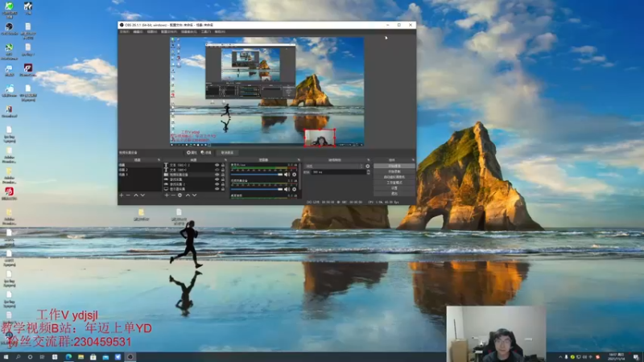644x362 pixels.
Task: Open source properties gear in Sources panel
Action: click(x=180, y=195)
